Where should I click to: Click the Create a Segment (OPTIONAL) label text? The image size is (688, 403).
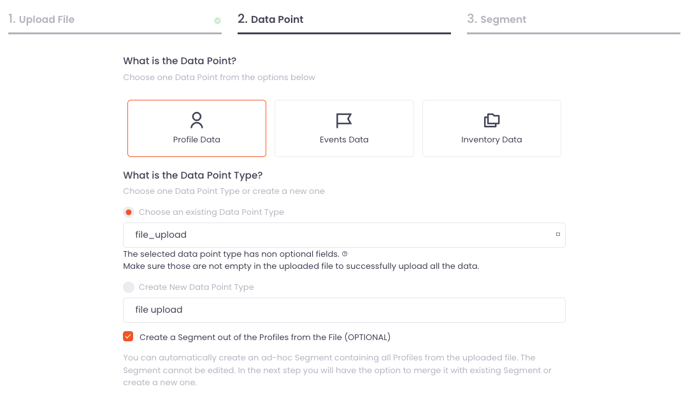[265, 337]
